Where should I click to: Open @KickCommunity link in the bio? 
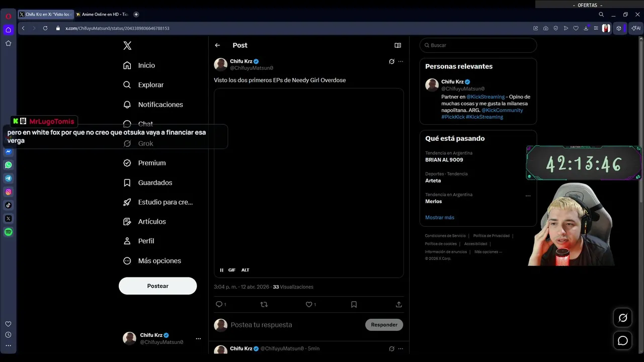502,110
